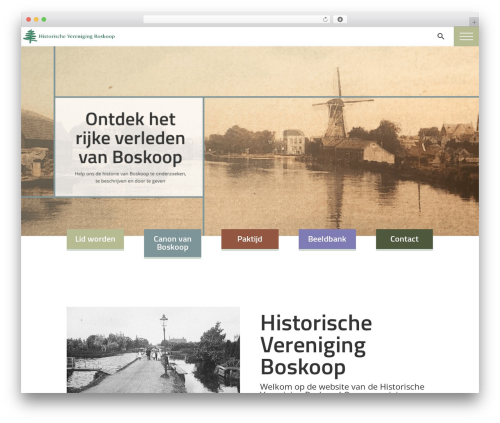Screen dimensions: 500x423
Task: Minimize the window with yellow button
Action: pos(36,19)
